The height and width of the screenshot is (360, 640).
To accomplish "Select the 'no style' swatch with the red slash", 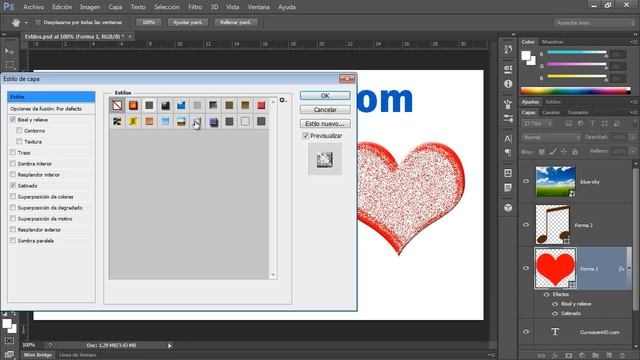I will pyautogui.click(x=117, y=105).
